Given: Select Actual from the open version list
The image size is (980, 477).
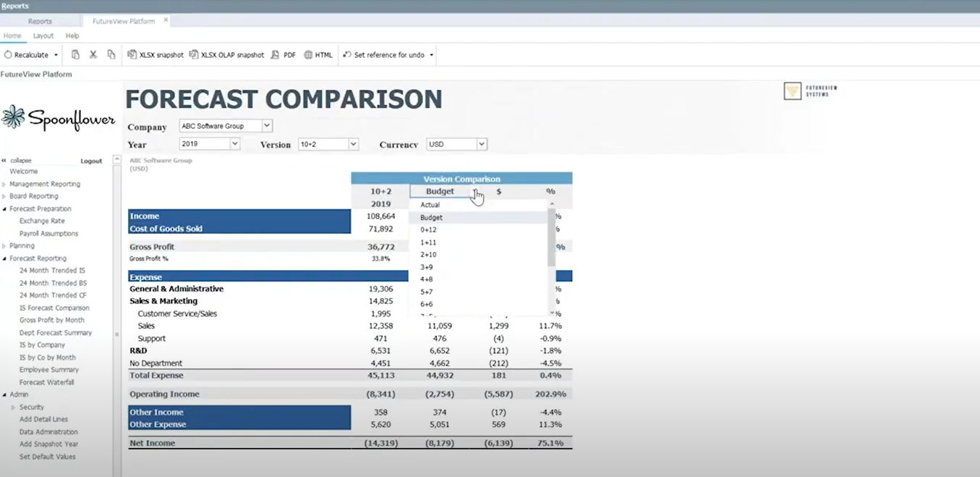Looking at the screenshot, I should coord(430,205).
